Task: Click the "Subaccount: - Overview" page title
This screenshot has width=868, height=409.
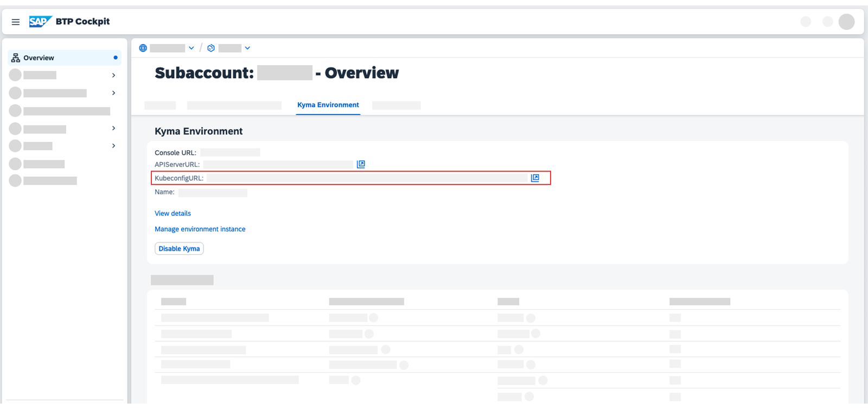Action: (x=277, y=73)
